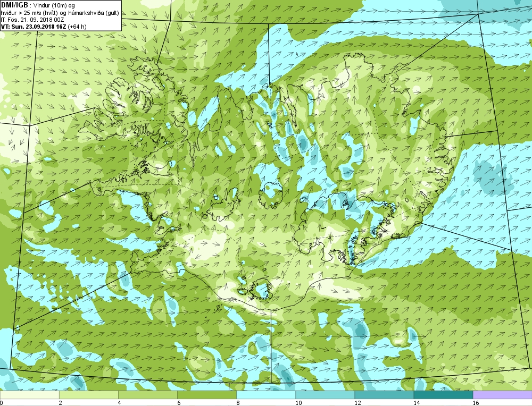Click the legend scale value '8'
This screenshot has height=406, width=532.
coord(238,403)
